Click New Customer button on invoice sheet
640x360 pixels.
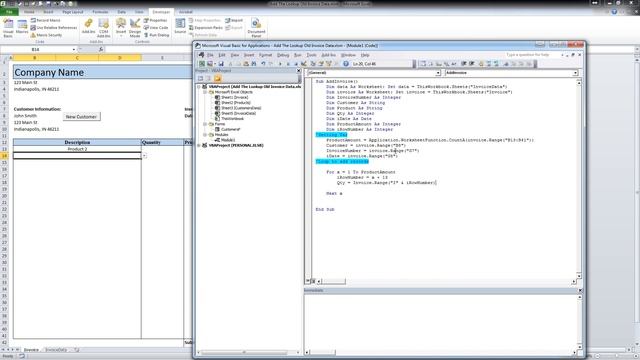pyautogui.click(x=81, y=117)
